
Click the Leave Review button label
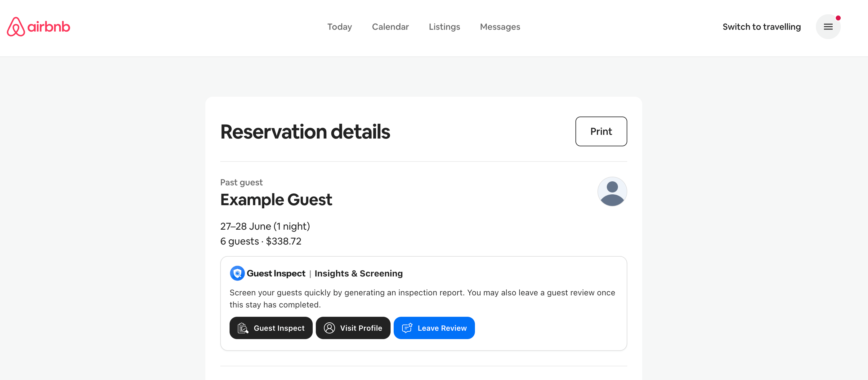click(x=442, y=328)
